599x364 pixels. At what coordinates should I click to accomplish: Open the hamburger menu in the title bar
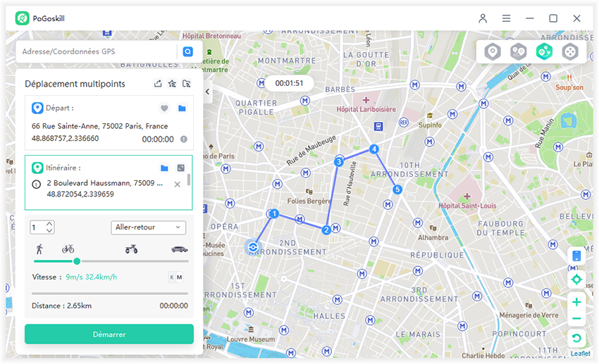coord(506,18)
